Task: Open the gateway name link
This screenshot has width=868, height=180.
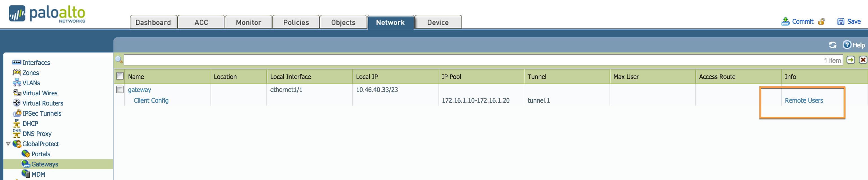Action: (139, 90)
